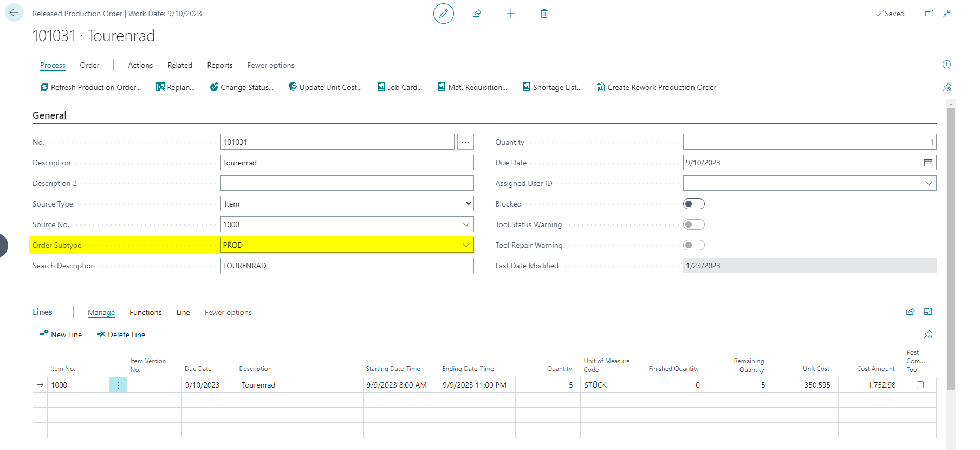
Task: Click the No. field ellipsis button
Action: (x=465, y=142)
